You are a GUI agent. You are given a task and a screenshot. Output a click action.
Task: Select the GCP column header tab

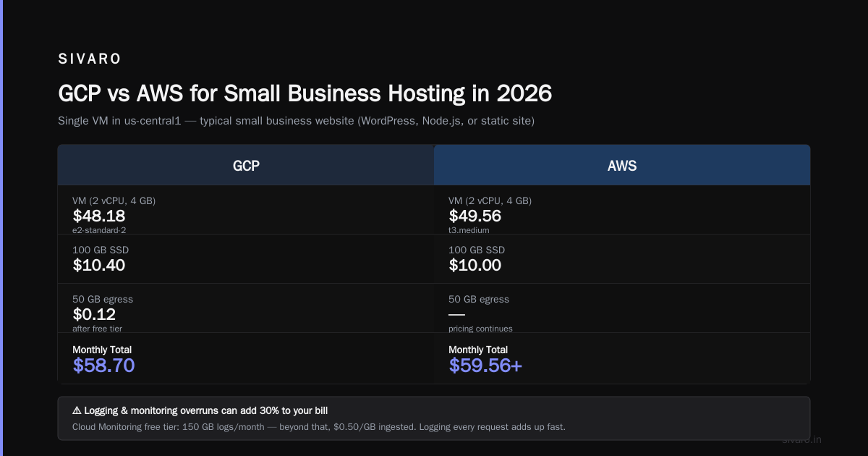(246, 165)
